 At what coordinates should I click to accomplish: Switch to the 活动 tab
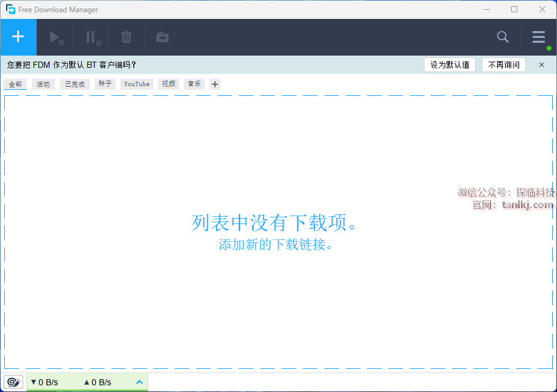pyautogui.click(x=43, y=84)
